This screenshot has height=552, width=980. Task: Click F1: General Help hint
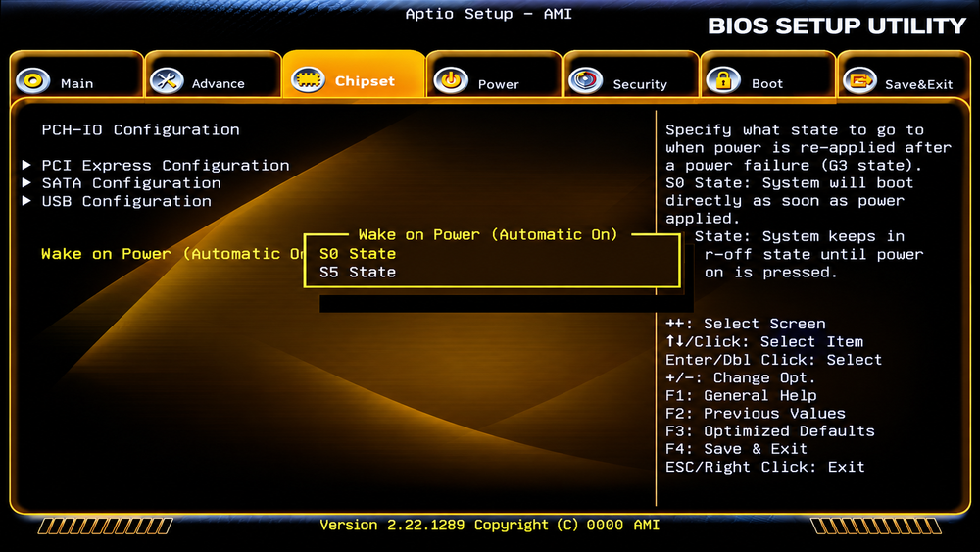[x=741, y=396]
